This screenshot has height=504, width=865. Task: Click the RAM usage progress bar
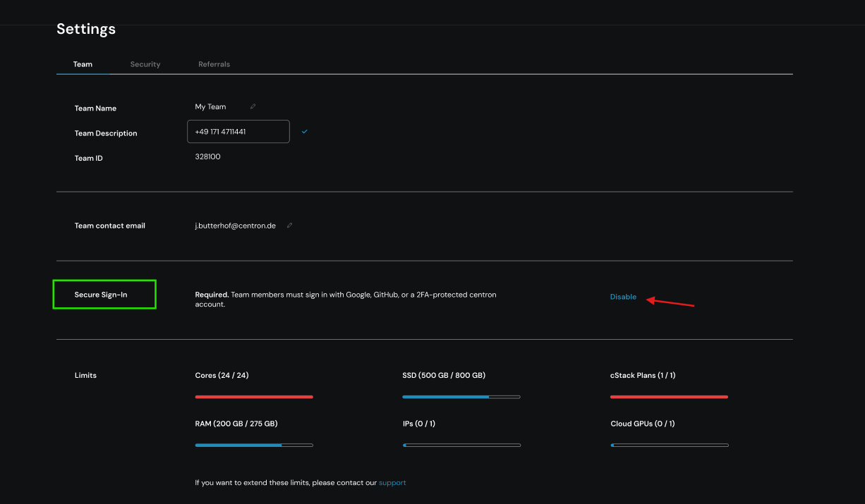[x=254, y=445]
